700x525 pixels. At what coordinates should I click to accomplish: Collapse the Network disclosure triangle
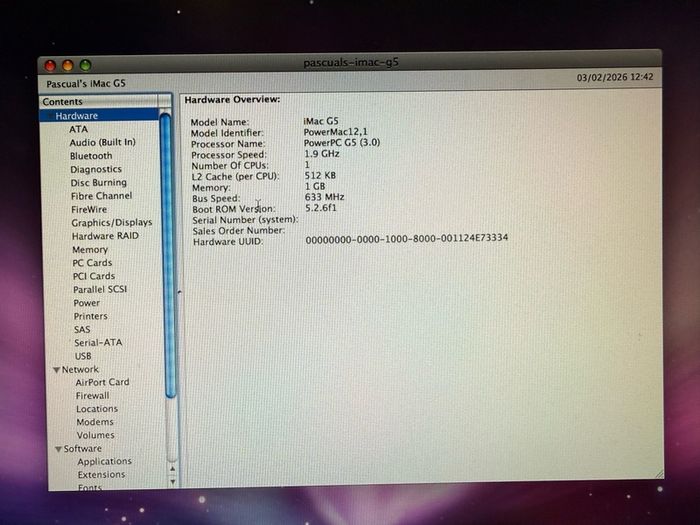pos(57,370)
